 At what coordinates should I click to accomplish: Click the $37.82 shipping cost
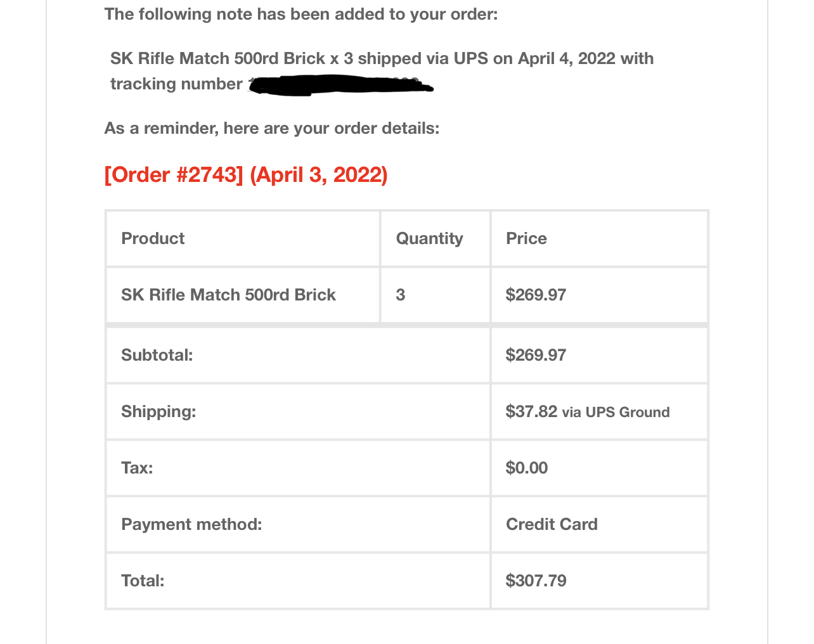[x=531, y=411]
